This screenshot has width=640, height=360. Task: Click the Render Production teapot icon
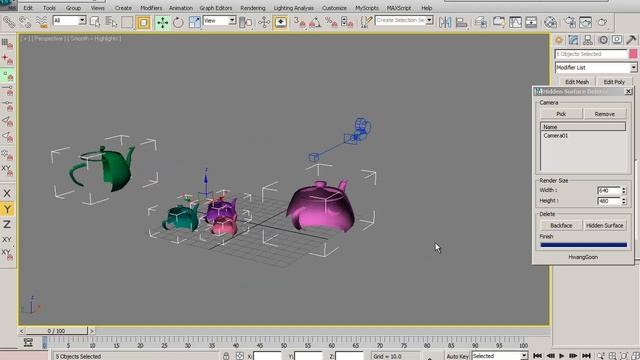pyautogui.click(x=602, y=22)
